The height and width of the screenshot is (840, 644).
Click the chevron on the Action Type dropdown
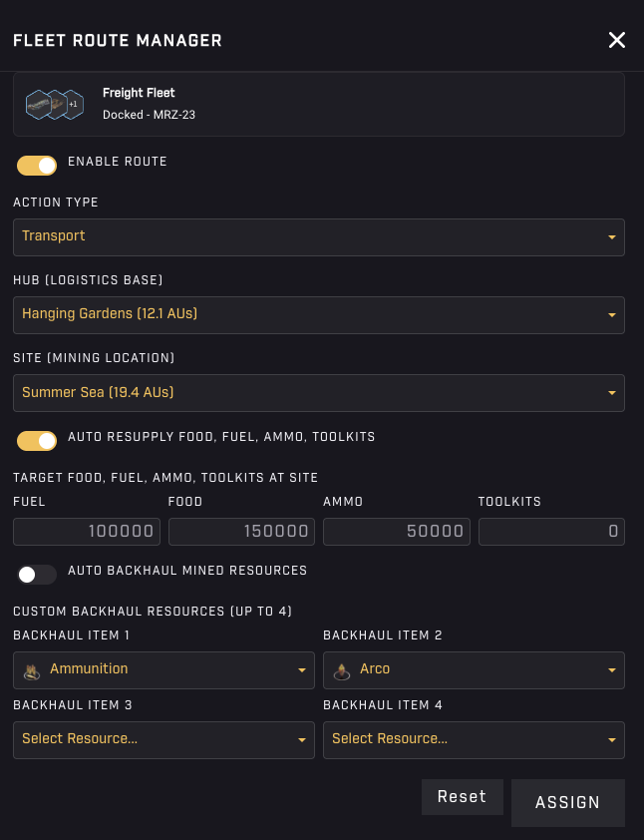click(x=611, y=236)
